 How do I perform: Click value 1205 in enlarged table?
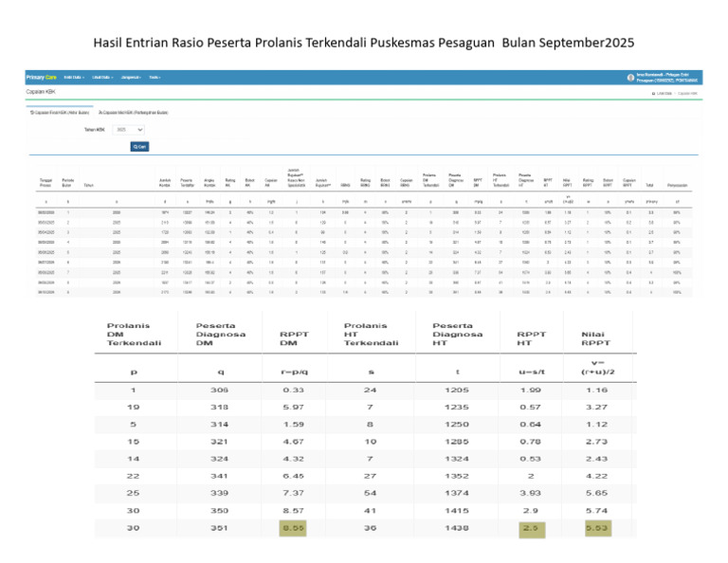click(x=457, y=390)
